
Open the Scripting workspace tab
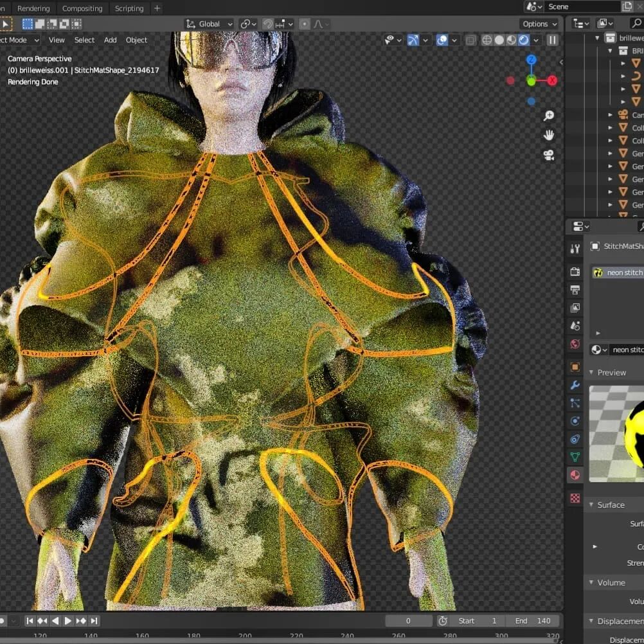[129, 8]
